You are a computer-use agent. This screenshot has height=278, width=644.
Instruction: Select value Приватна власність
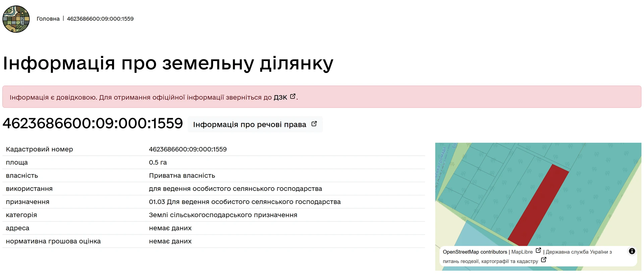click(x=182, y=176)
